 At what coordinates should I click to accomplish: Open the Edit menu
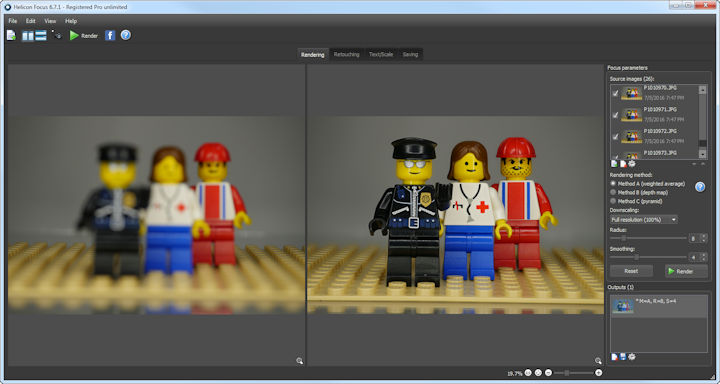click(30, 21)
